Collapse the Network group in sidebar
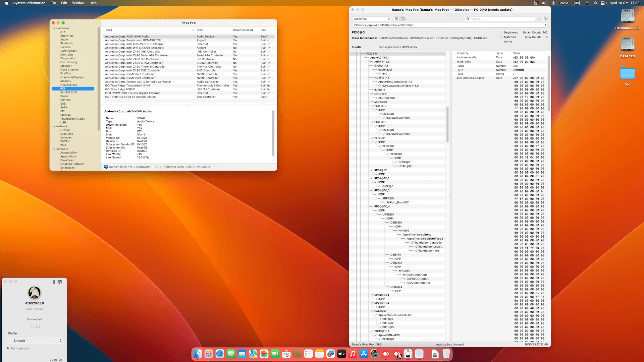 tap(54, 126)
